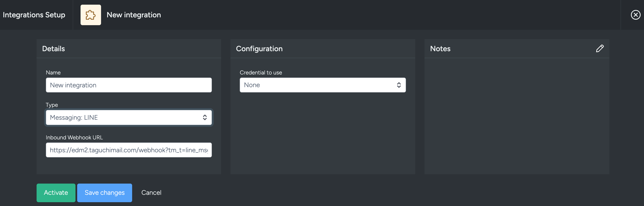Click the Credential to use label
Image resolution: width=644 pixels, height=206 pixels.
tap(261, 73)
